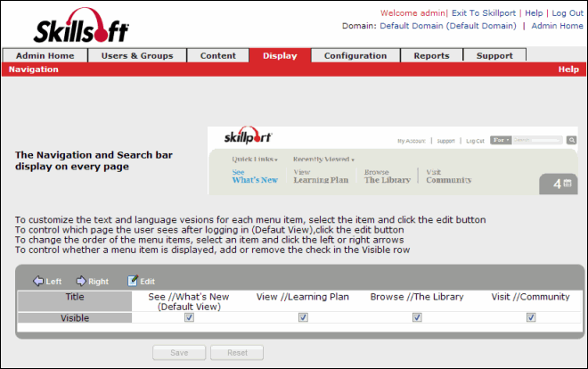Click the Left button label
Image resolution: width=588 pixels, height=369 pixels.
pyautogui.click(x=53, y=282)
